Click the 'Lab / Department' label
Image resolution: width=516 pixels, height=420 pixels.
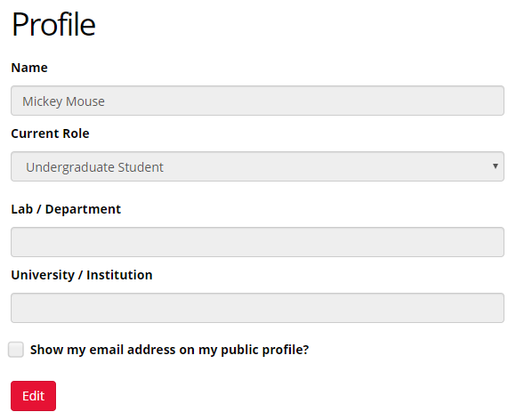[66, 209]
